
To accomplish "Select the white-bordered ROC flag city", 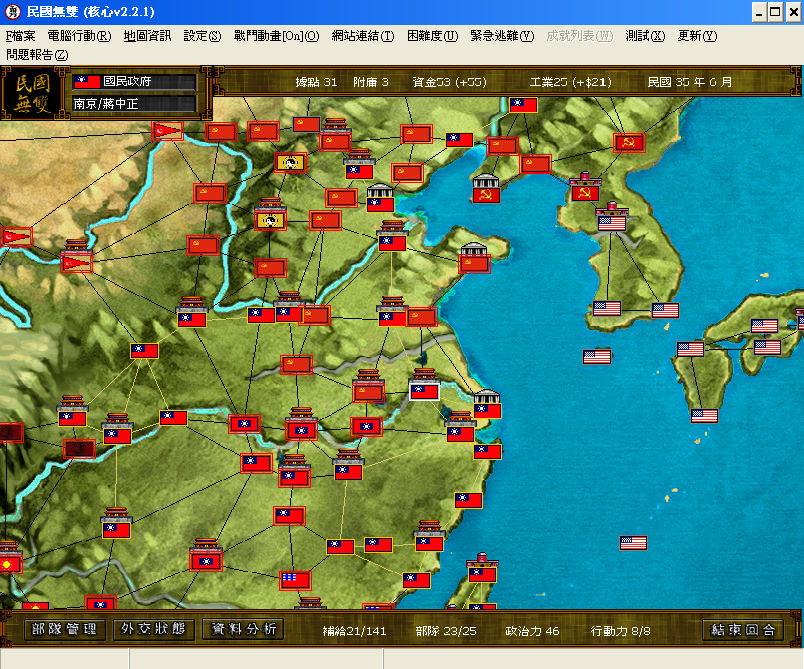I will click(x=424, y=392).
